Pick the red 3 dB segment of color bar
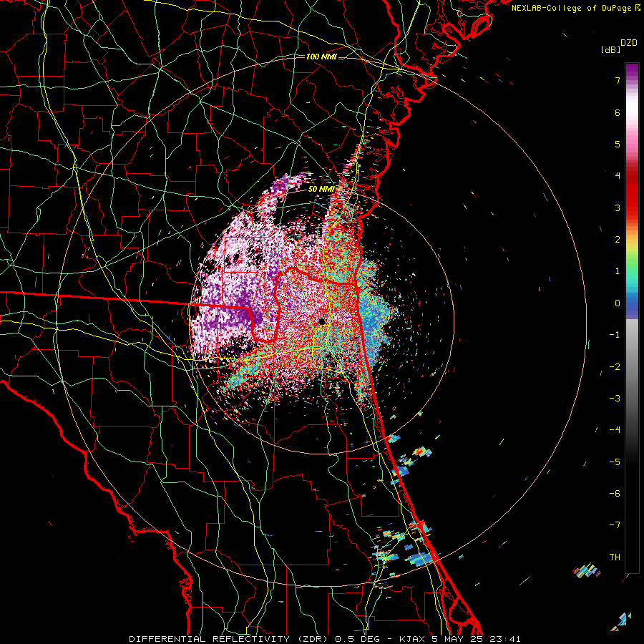This screenshot has width=644, height=644. point(632,208)
